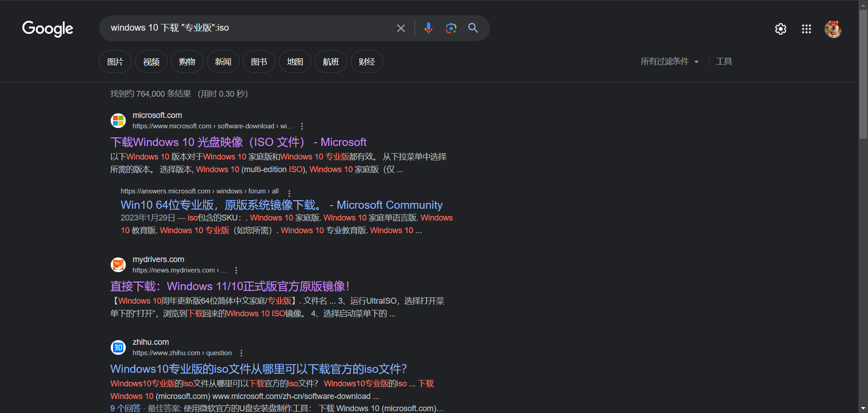The height and width of the screenshot is (413, 868).
Task: Open Google Lens image search icon
Action: [451, 28]
